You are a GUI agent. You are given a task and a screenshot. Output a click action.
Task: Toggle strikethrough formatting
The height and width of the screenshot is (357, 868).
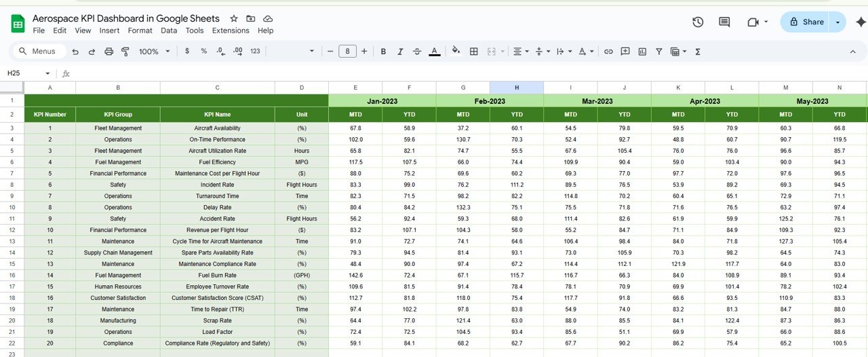[417, 52]
